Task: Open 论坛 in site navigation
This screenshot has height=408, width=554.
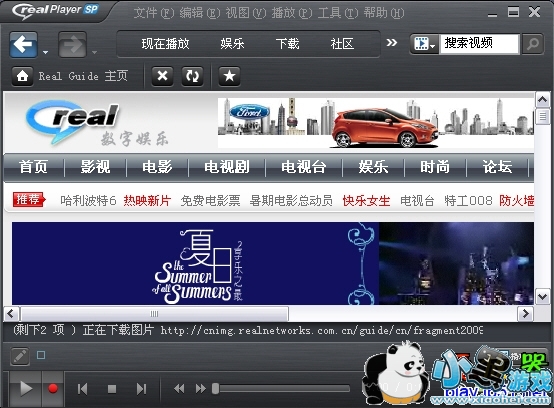Action: 497,167
